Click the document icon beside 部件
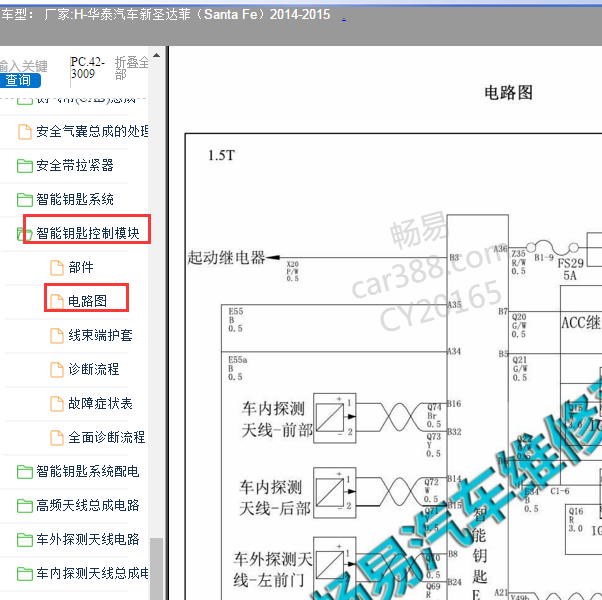 pos(57,268)
